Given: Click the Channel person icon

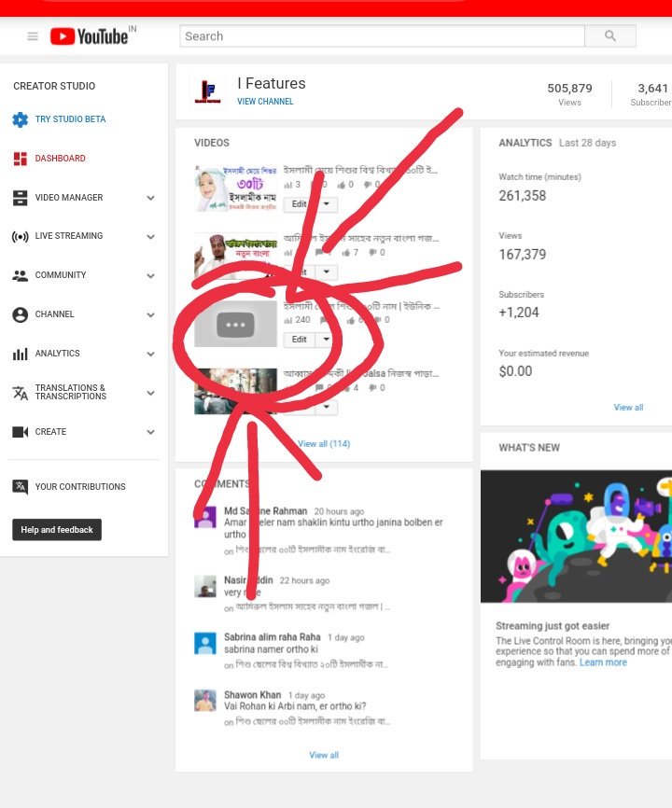Looking at the screenshot, I should (21, 314).
